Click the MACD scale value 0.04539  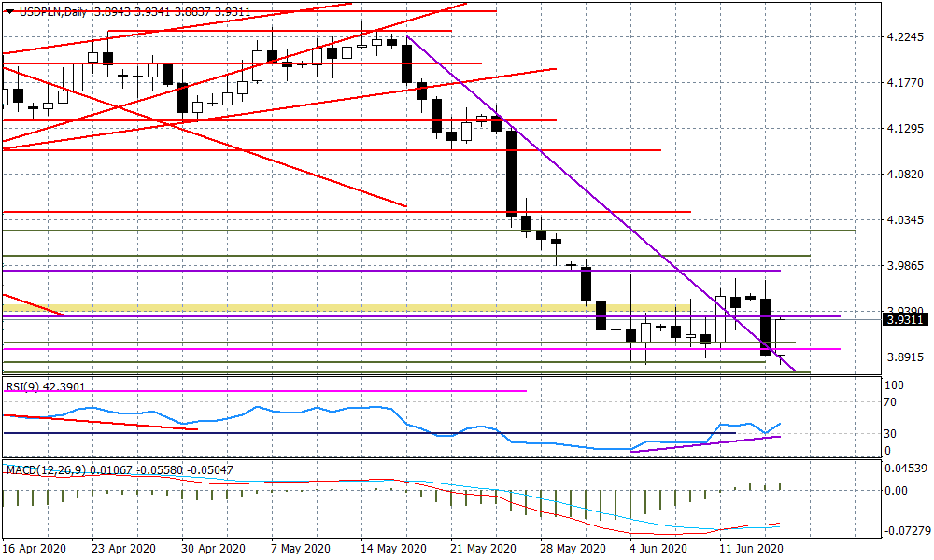click(x=905, y=469)
